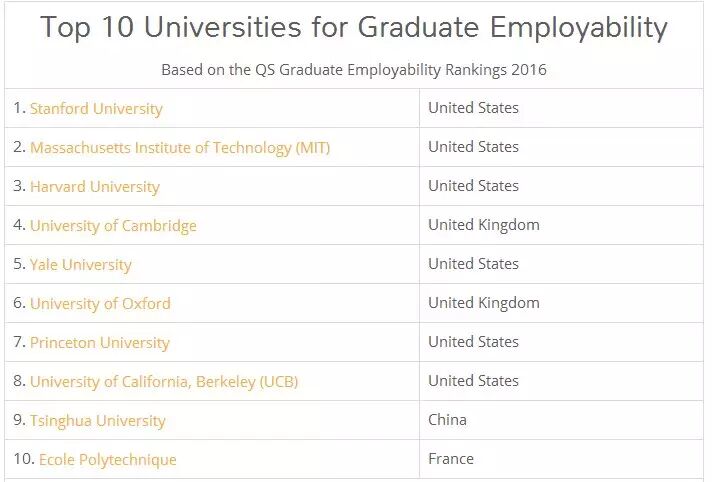Follow the University of Cambridge link
This screenshot has width=712, height=482.
[x=113, y=225]
